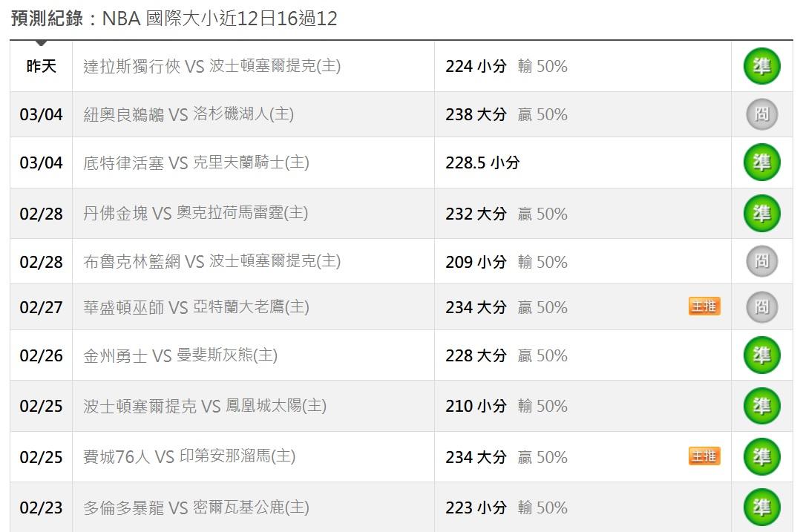This screenshot has width=800, height=532.
Task: Open 多倫多暴龍 VS 密爾瓦基公鹿 matchup link
Action: point(196,508)
